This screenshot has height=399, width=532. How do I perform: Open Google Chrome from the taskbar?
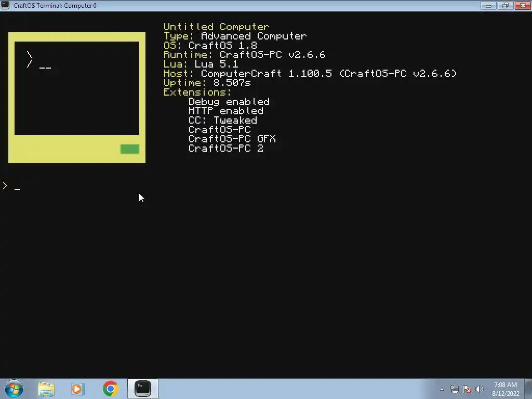pyautogui.click(x=110, y=389)
